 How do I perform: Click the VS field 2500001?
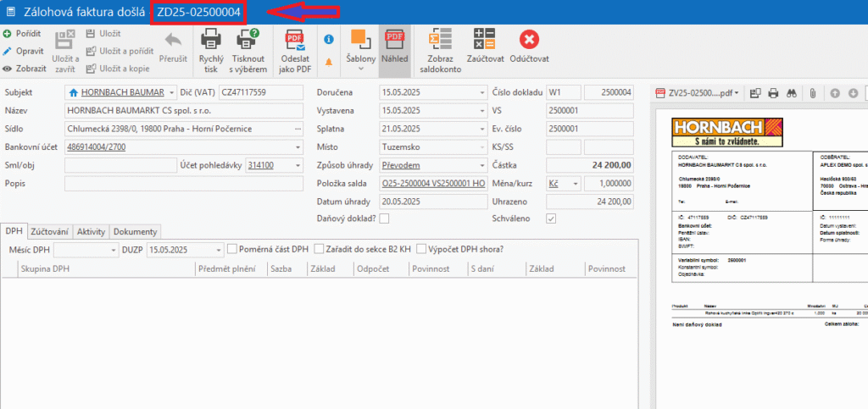point(590,111)
